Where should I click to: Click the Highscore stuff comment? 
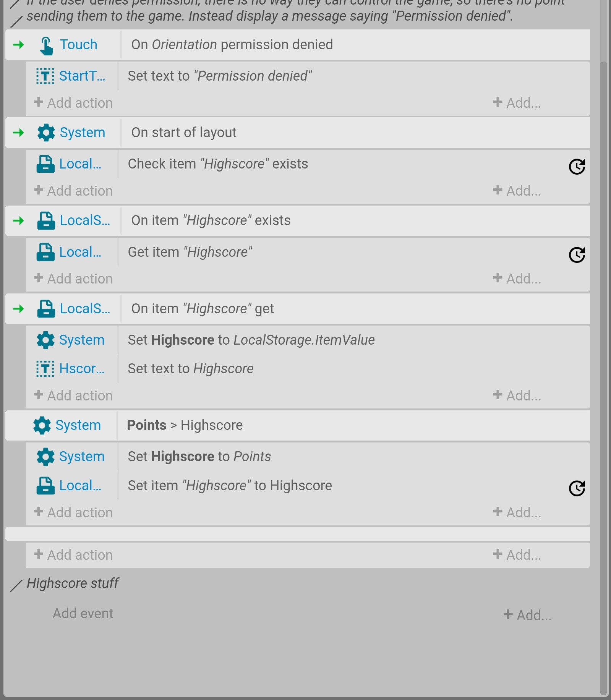click(73, 583)
